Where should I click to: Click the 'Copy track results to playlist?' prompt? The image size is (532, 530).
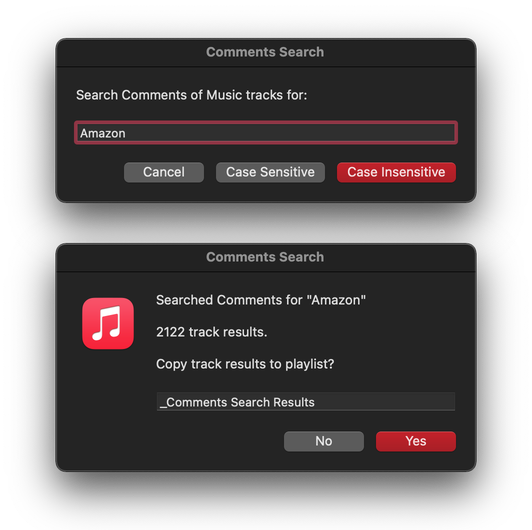[x=245, y=364]
